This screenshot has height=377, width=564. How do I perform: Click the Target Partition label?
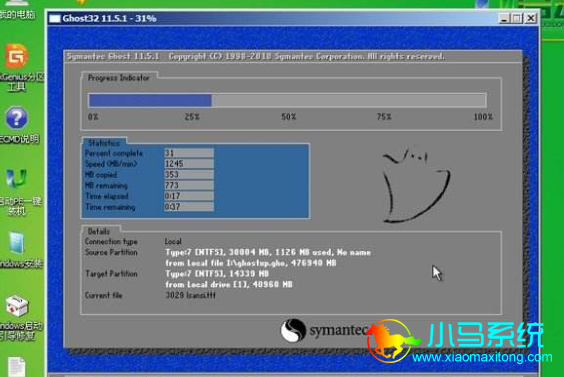pos(112,274)
